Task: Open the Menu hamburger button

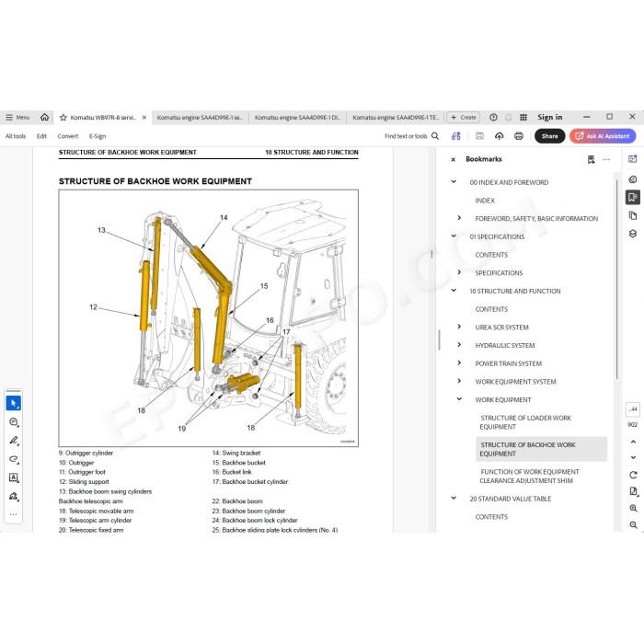Action: (x=17, y=118)
